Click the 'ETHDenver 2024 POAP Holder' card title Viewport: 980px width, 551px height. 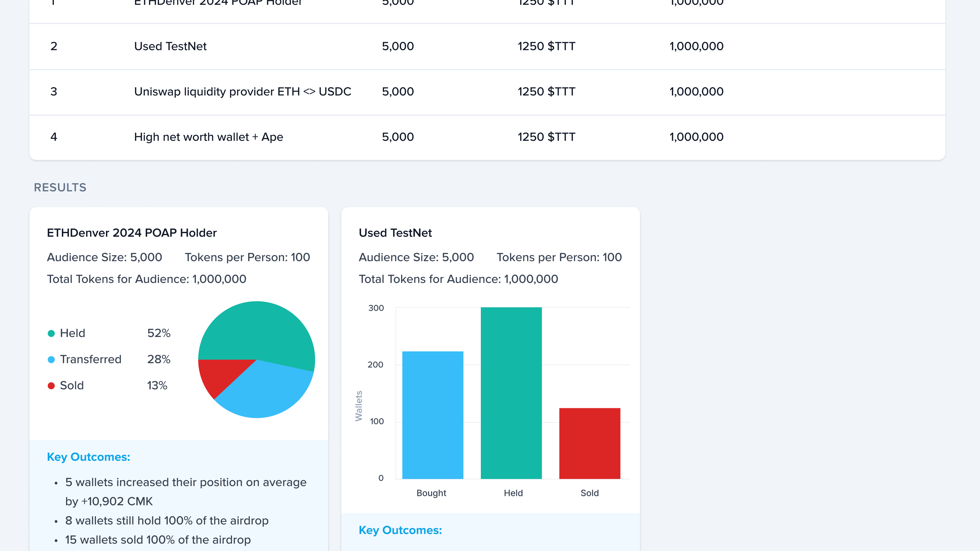[132, 233]
